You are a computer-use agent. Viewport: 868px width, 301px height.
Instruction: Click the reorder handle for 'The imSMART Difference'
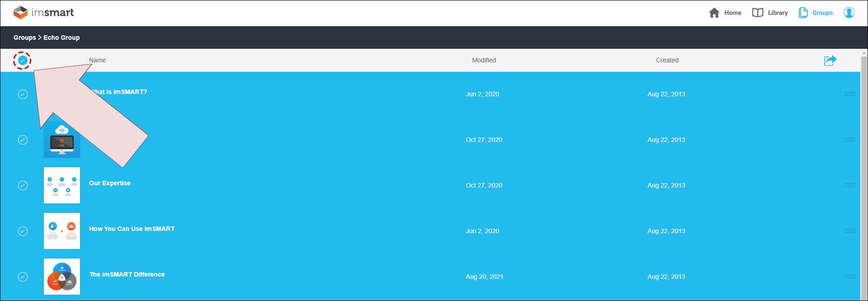pos(849,277)
